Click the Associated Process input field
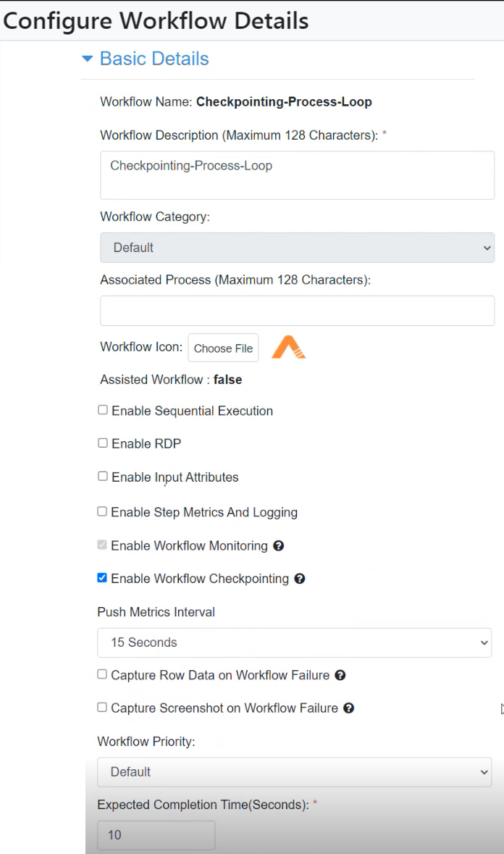 [297, 311]
